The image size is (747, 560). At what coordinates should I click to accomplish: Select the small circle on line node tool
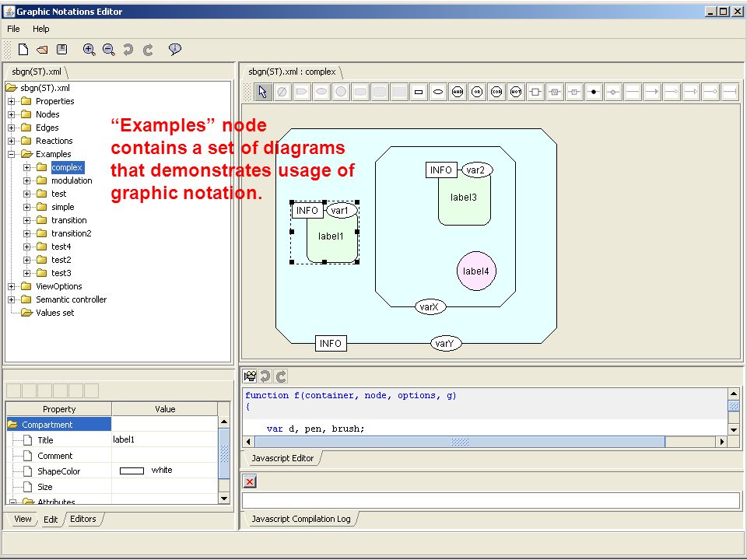coord(613,92)
